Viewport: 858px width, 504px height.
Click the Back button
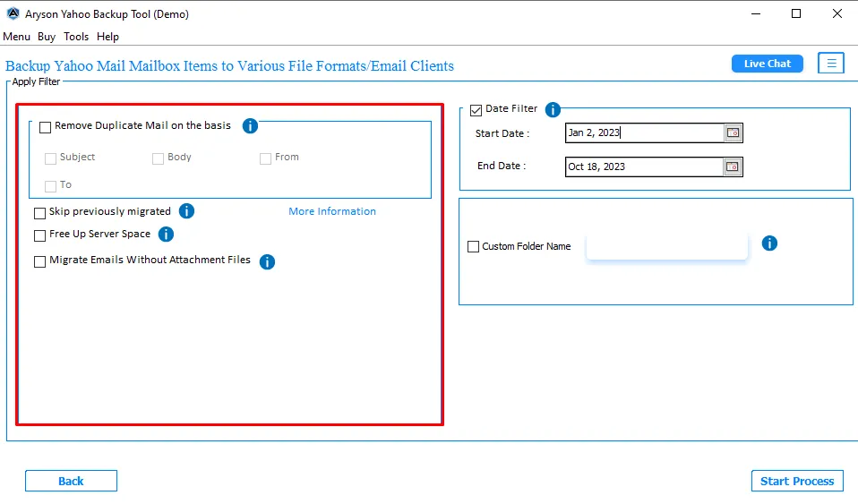[x=71, y=481]
